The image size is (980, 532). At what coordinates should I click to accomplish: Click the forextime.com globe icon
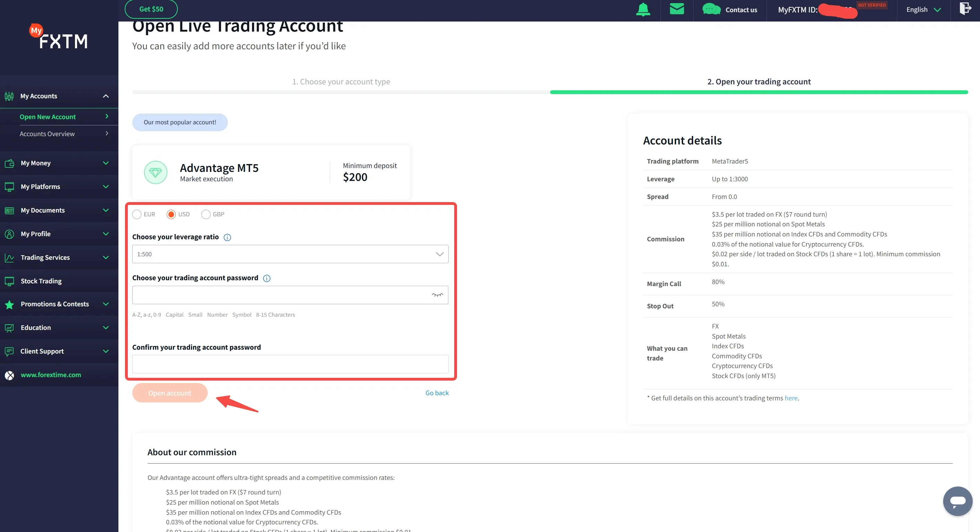(x=9, y=375)
